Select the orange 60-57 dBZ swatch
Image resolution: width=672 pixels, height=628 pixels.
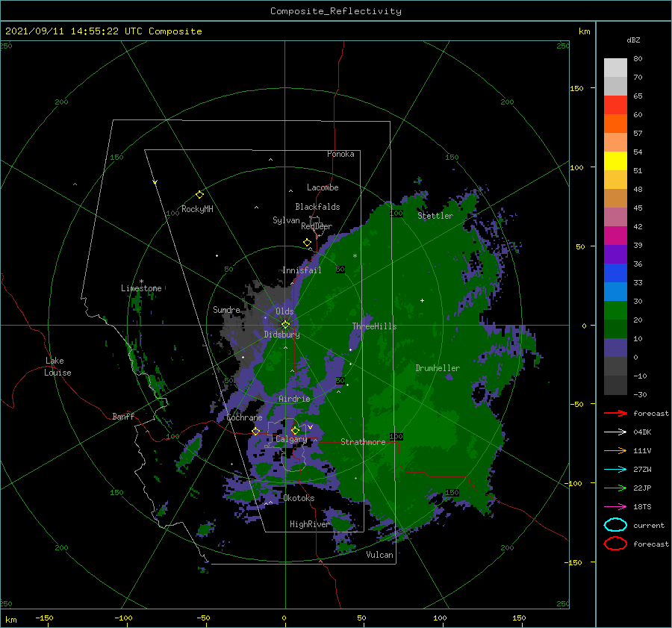pos(615,124)
